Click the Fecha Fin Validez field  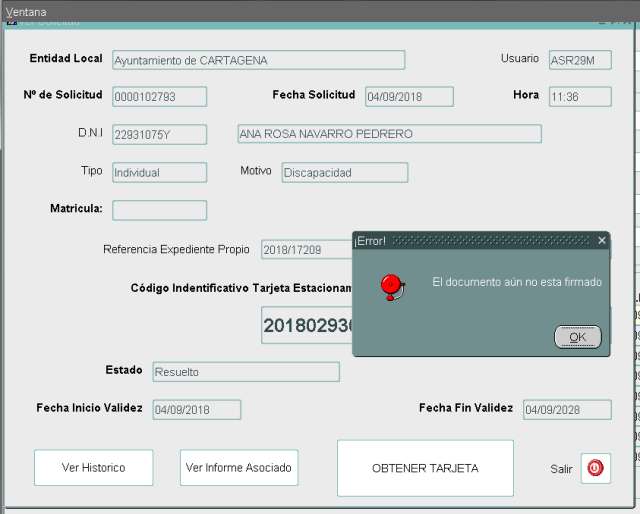(x=566, y=410)
